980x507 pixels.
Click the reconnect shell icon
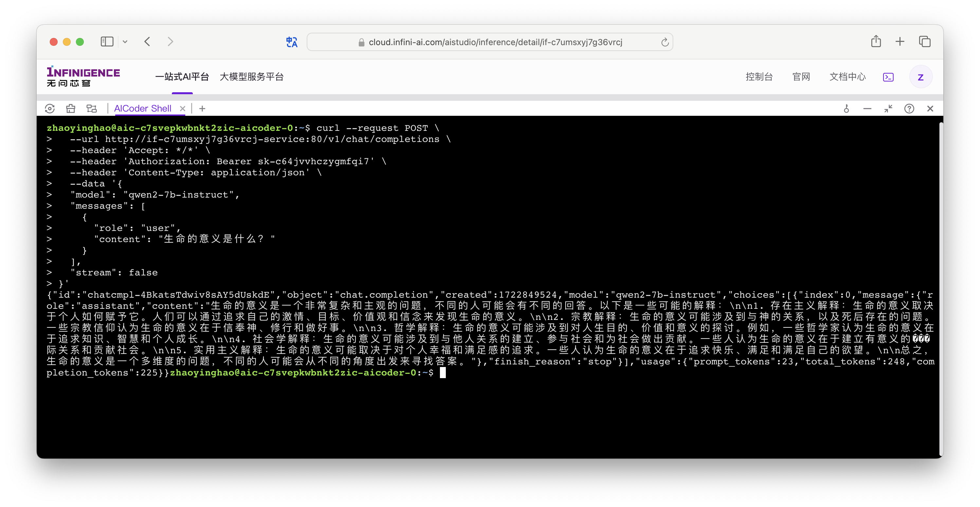coord(50,109)
